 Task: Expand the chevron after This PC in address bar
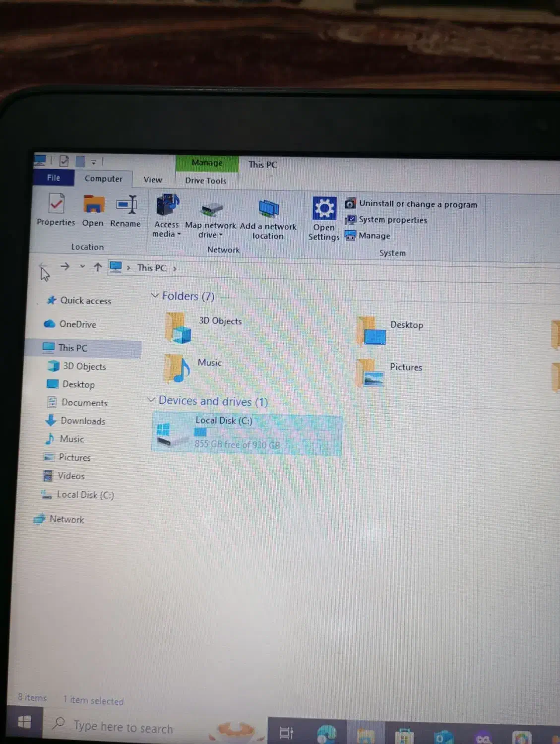click(x=175, y=268)
